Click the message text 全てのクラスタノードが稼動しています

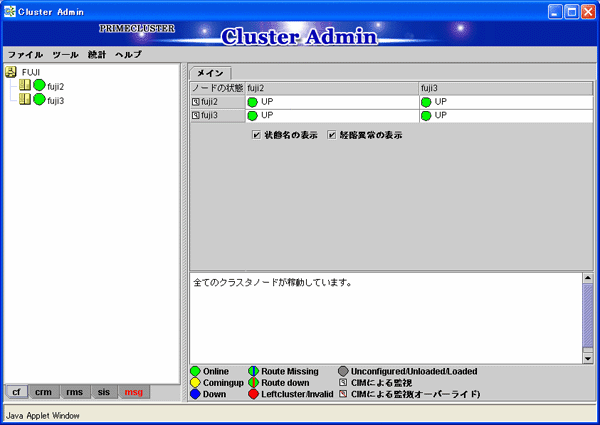[272, 283]
